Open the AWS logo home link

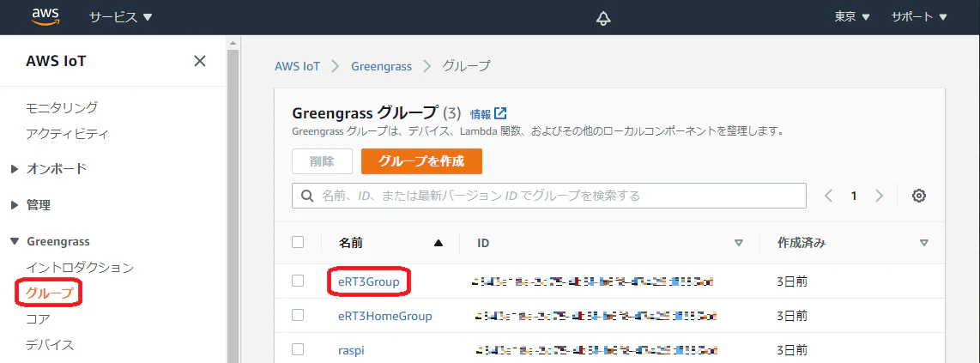45,17
